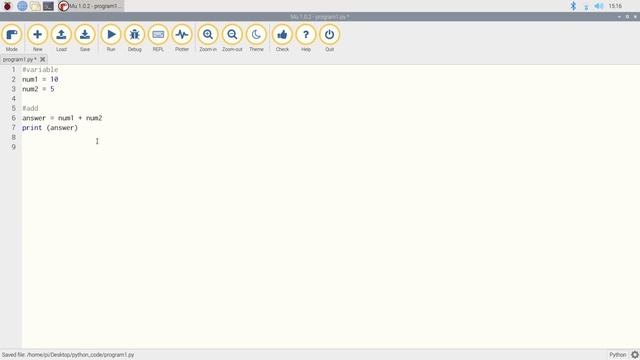Run the Python script

click(x=111, y=38)
